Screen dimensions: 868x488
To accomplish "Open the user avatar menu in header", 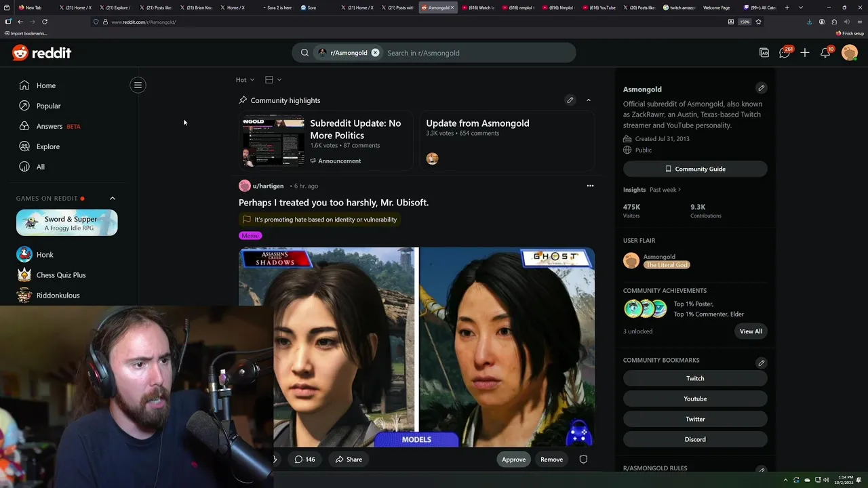I will pyautogui.click(x=850, y=53).
